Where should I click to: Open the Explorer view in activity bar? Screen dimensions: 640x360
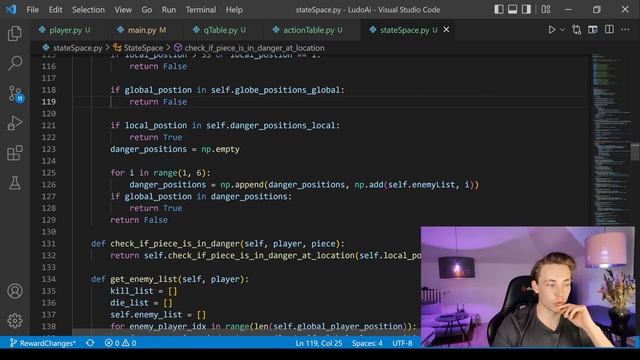[15, 33]
